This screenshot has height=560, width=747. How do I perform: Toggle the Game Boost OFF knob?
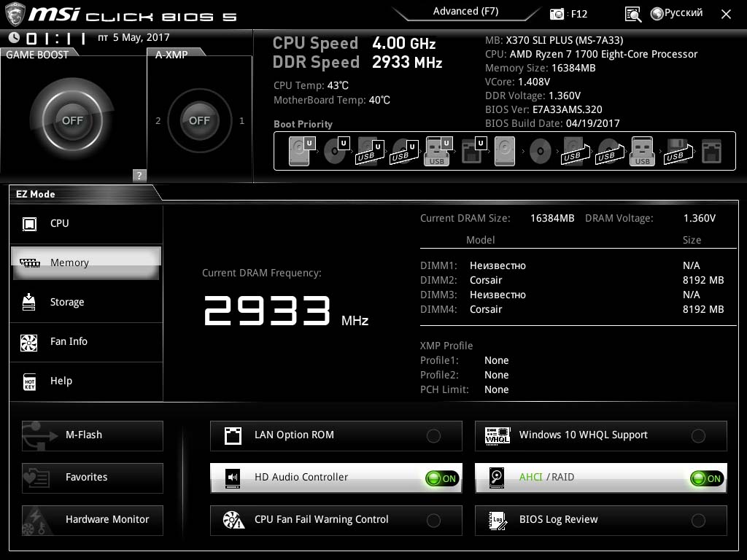pos(72,120)
